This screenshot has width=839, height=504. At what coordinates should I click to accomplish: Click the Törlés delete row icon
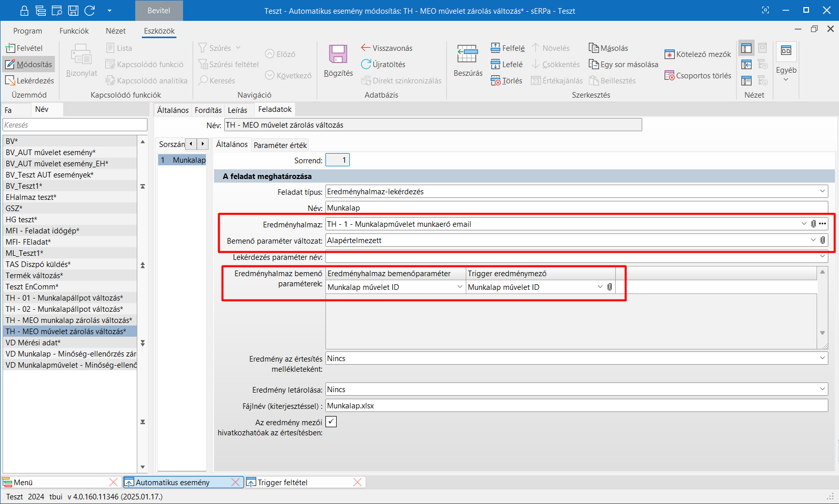495,80
